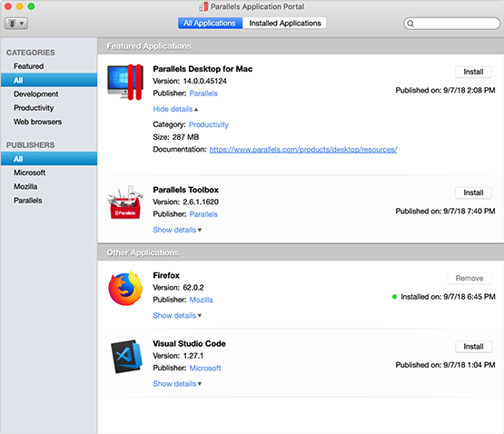This screenshot has width=504, height=434.
Task: Click the green installed status dot
Action: click(394, 296)
